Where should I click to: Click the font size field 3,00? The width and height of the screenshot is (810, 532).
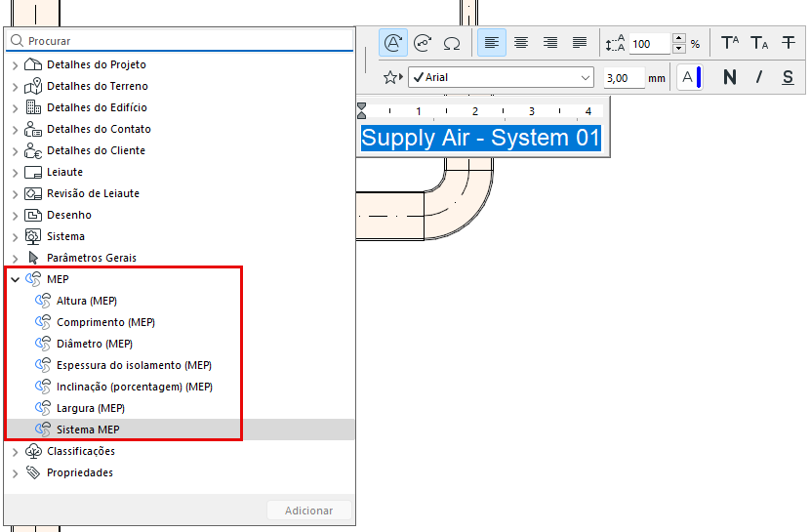[624, 78]
